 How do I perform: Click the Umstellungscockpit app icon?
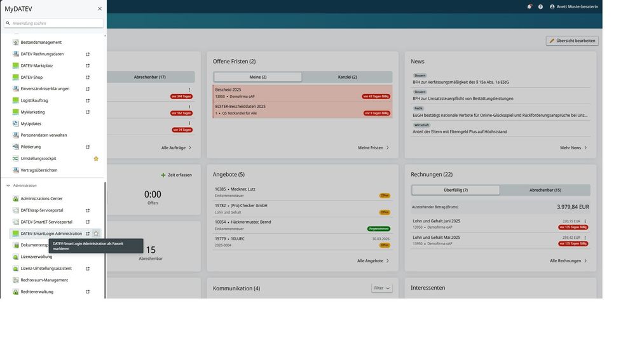pyautogui.click(x=15, y=159)
